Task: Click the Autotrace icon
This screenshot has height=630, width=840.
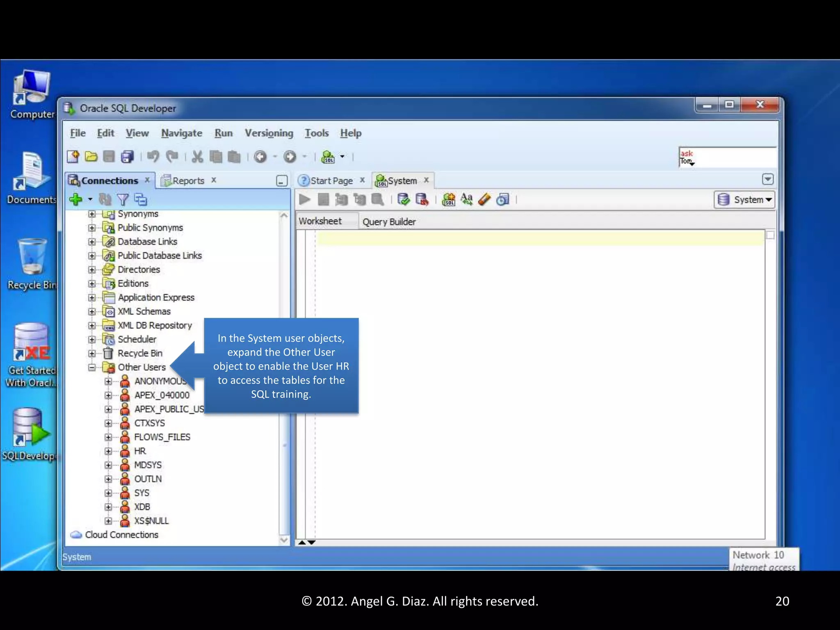Action: tap(360, 200)
